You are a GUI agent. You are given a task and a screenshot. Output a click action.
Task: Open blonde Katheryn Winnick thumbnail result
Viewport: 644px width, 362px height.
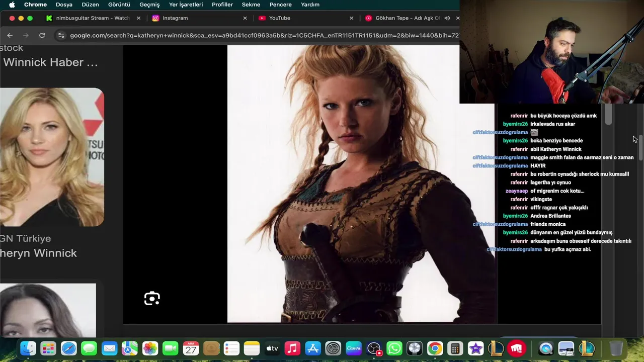[52, 157]
